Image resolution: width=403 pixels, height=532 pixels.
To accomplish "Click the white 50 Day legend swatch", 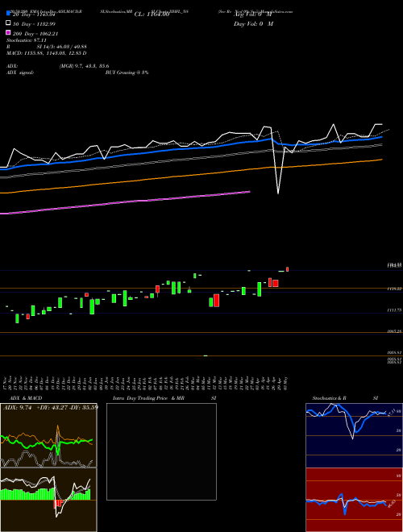I will (9, 23).
